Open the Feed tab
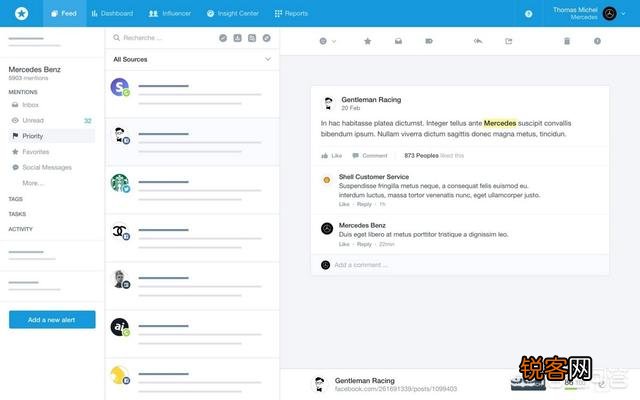 click(64, 13)
